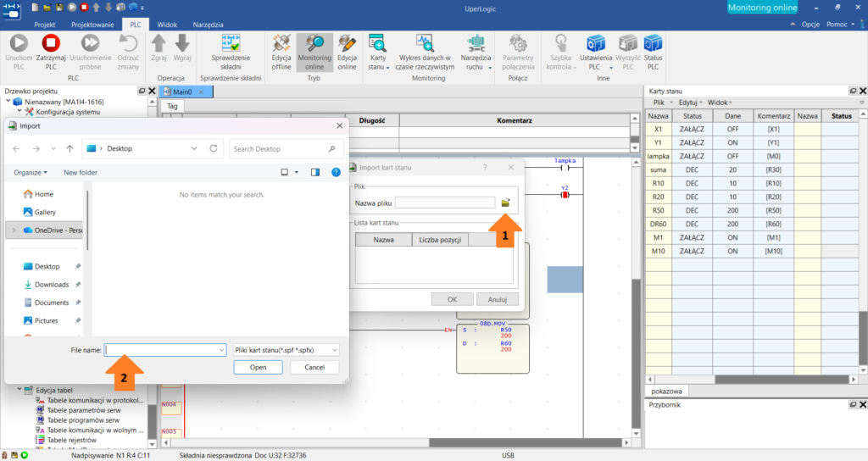Go up one folder level arrow

coord(70,149)
